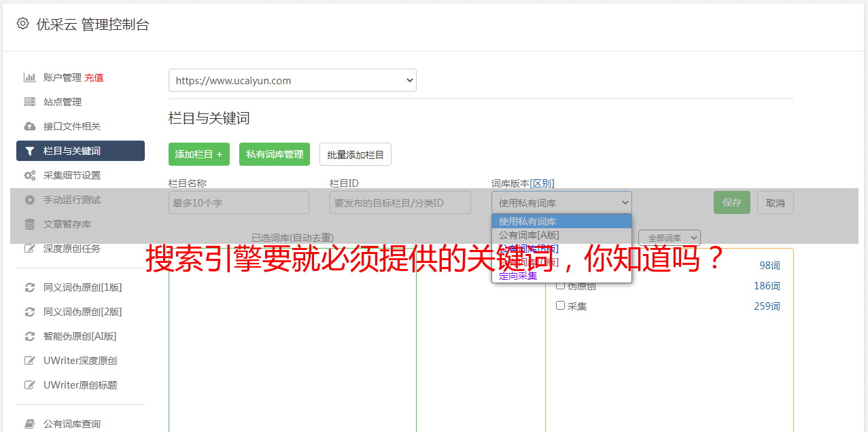Check the 采集 word library checkbox
The image size is (868, 432).
(561, 306)
